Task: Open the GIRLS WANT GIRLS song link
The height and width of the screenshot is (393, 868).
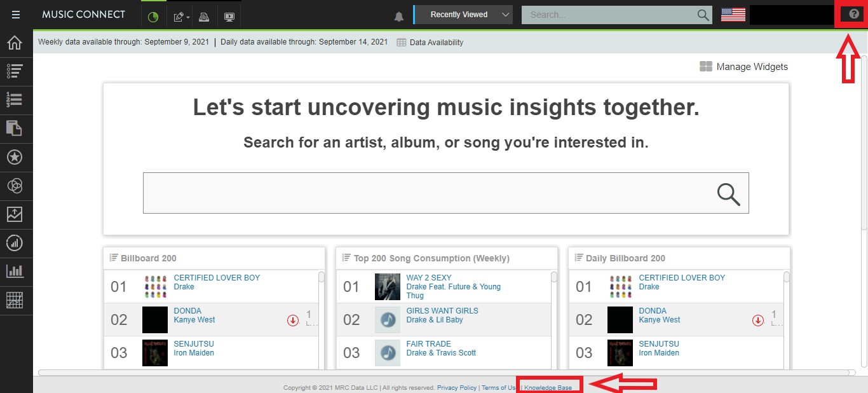Action: tap(442, 311)
